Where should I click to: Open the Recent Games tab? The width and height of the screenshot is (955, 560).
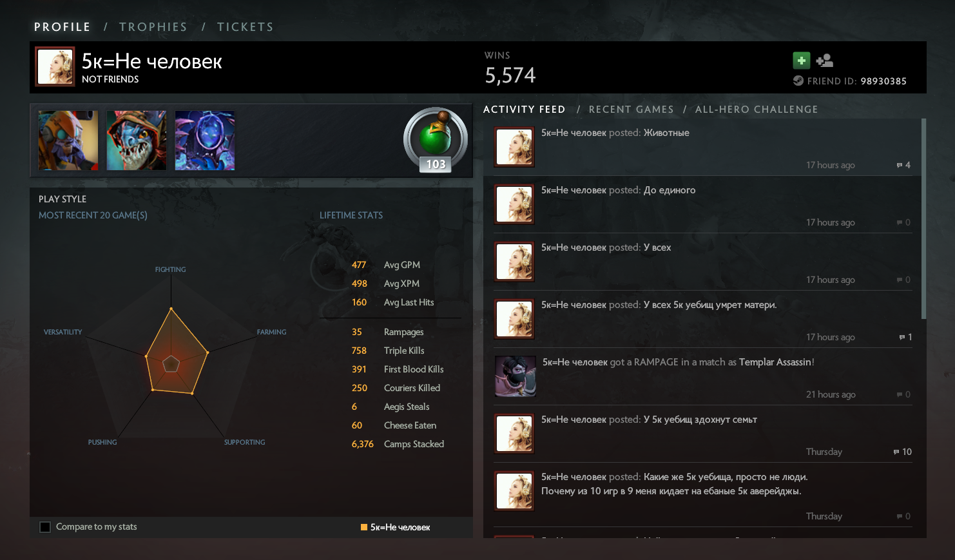tap(631, 110)
